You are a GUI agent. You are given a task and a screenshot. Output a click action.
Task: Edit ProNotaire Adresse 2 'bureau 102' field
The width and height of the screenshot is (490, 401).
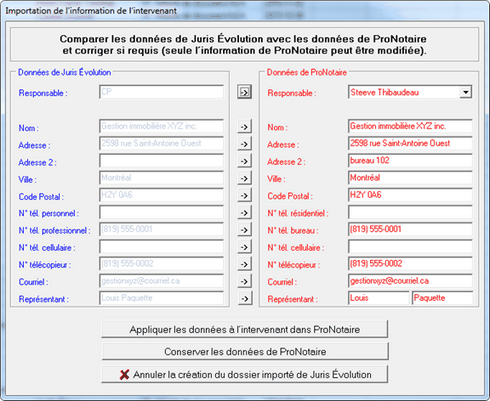[x=410, y=161]
